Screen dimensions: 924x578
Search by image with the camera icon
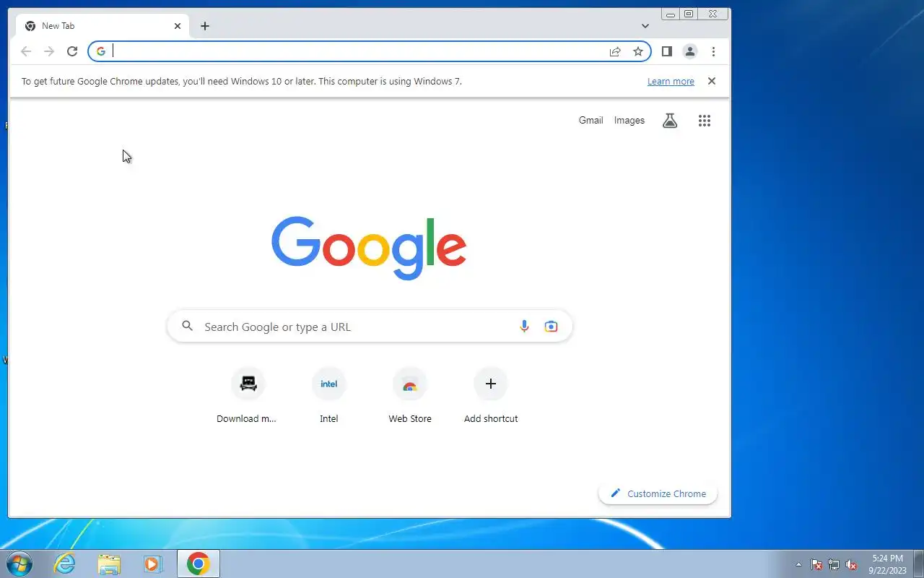551,327
